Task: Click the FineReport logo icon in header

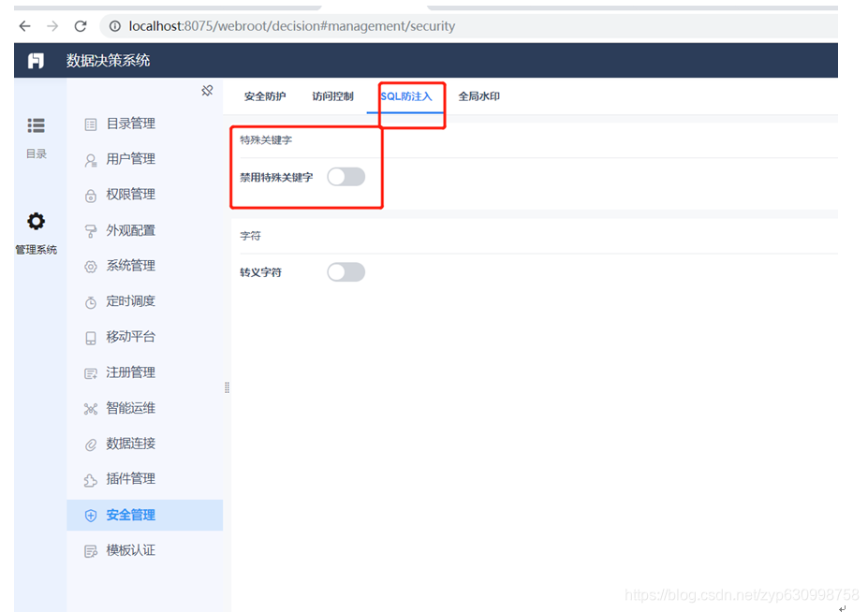Action: [36, 60]
